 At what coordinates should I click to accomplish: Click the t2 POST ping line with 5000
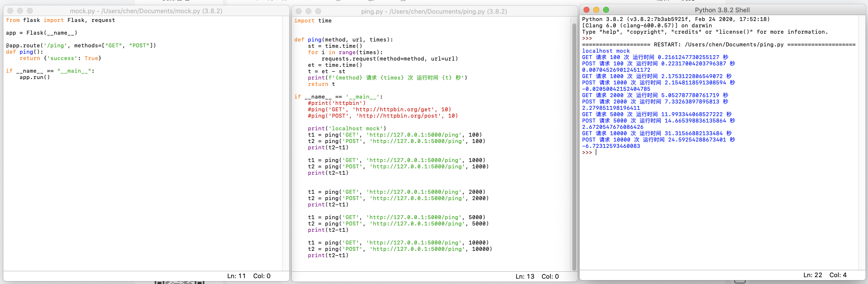click(x=398, y=224)
